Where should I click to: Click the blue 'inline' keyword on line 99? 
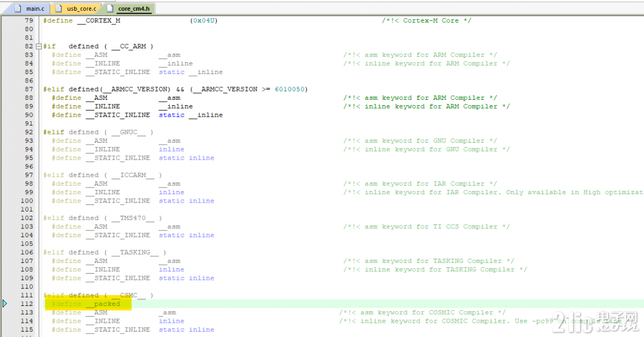tap(172, 192)
